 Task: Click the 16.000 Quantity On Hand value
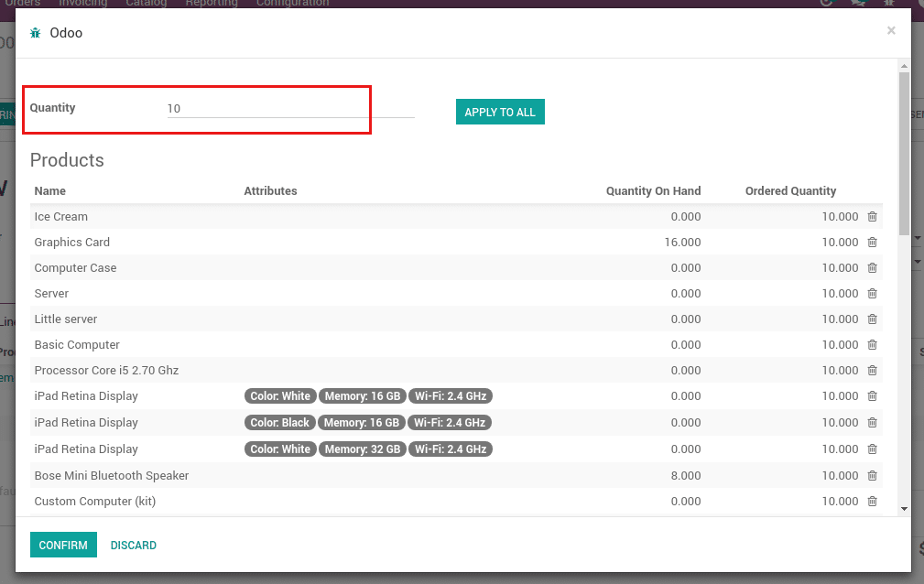tap(682, 243)
